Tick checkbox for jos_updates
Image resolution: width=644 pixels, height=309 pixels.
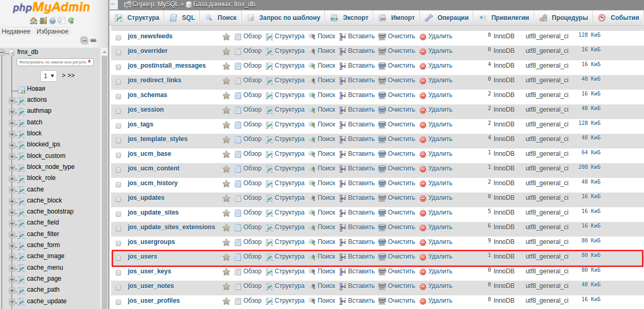118,199
